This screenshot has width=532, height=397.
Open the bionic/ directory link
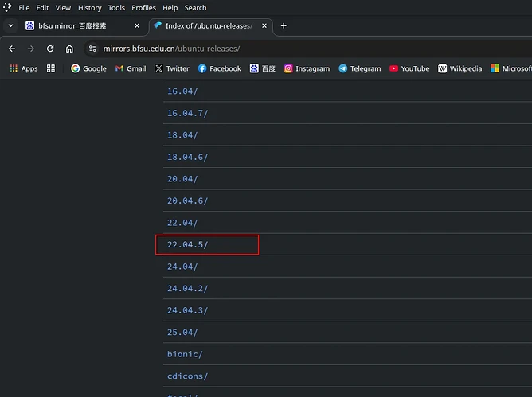point(185,354)
